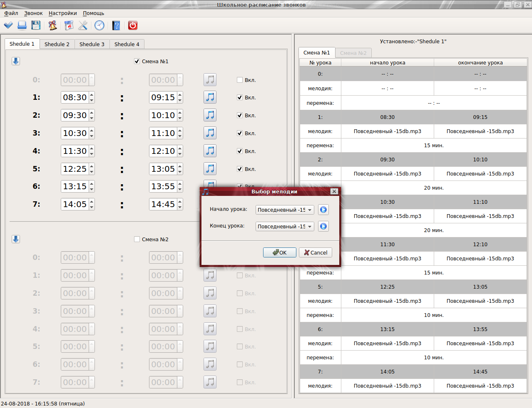Open the 'Настройки' menu

(62, 13)
